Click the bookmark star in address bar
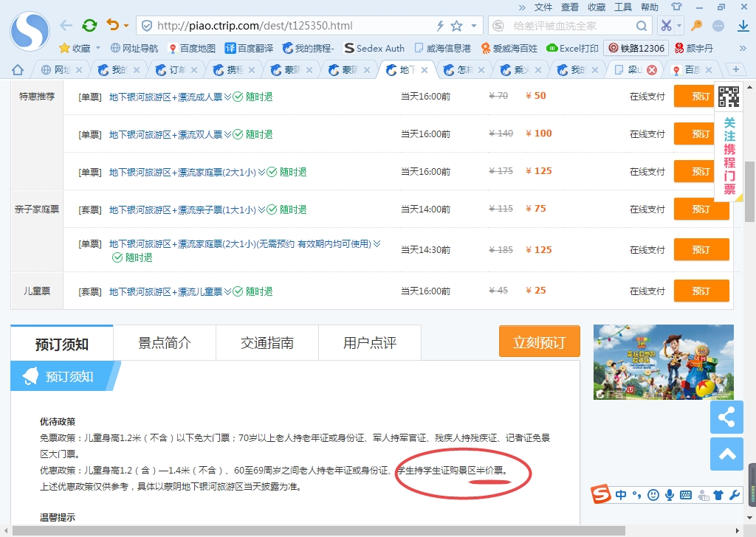This screenshot has height=537, width=756. coord(457,26)
